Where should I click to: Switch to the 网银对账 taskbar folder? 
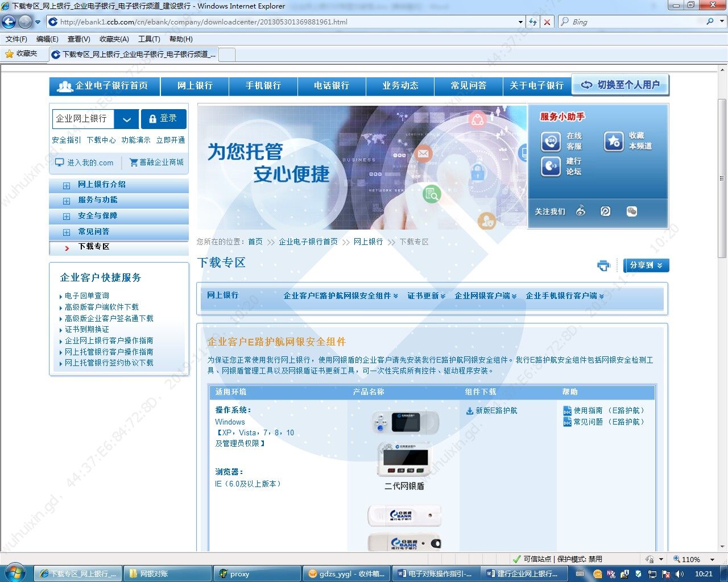click(x=168, y=573)
